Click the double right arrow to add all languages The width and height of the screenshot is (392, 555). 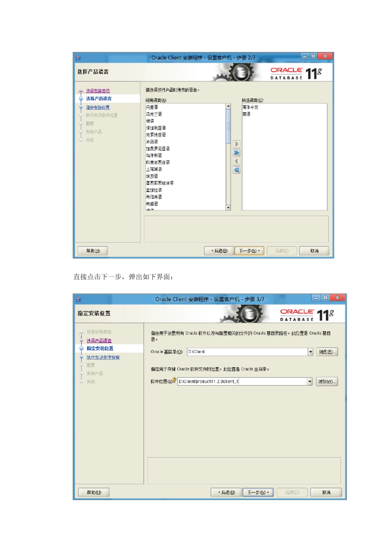(x=236, y=153)
